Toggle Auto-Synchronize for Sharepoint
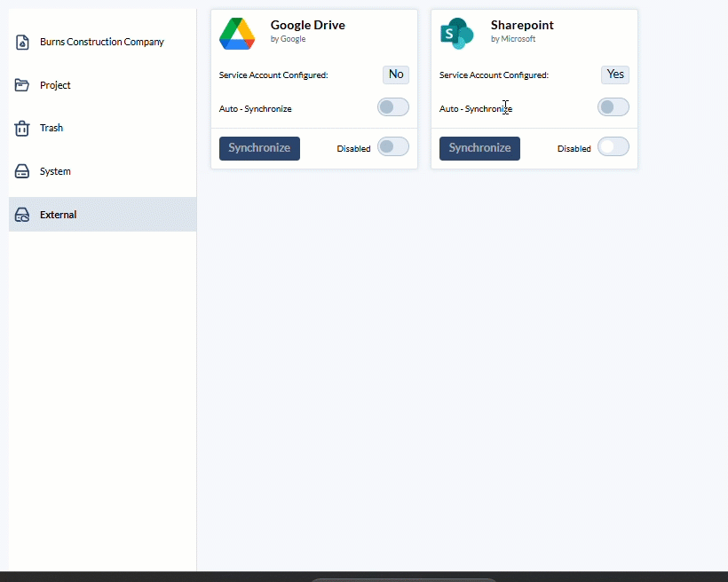This screenshot has width=728, height=582. point(613,107)
